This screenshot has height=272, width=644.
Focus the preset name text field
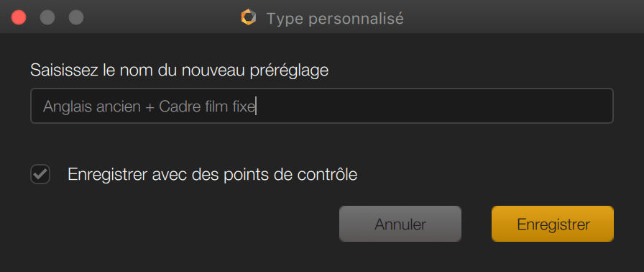[x=322, y=106]
